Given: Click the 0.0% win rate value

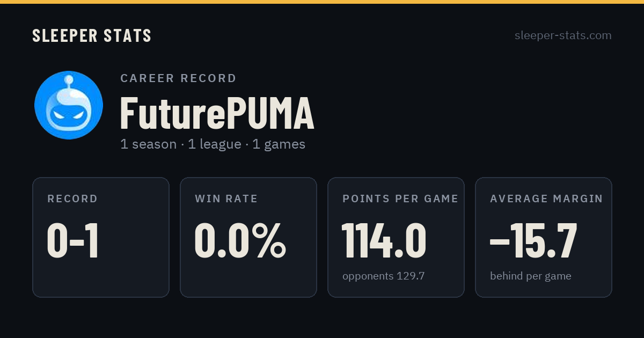Looking at the screenshot, I should pos(240,241).
